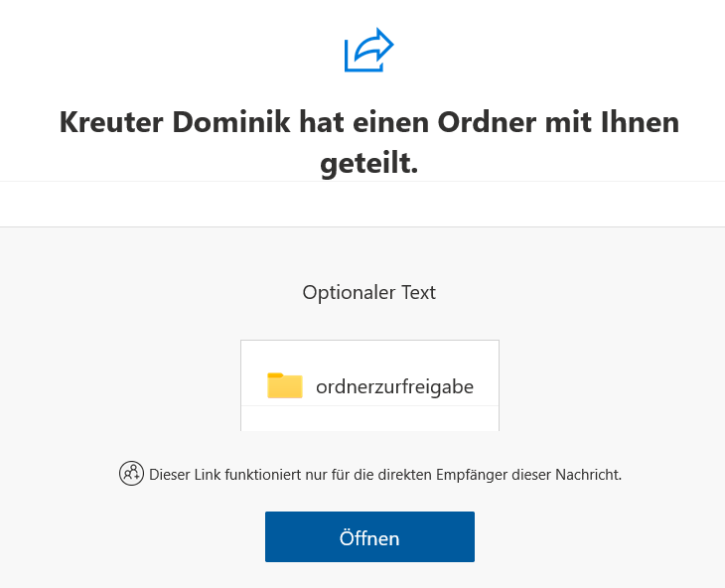Click the word "geteilt." in the heading
Screen dimensions: 725x588
pos(368,163)
